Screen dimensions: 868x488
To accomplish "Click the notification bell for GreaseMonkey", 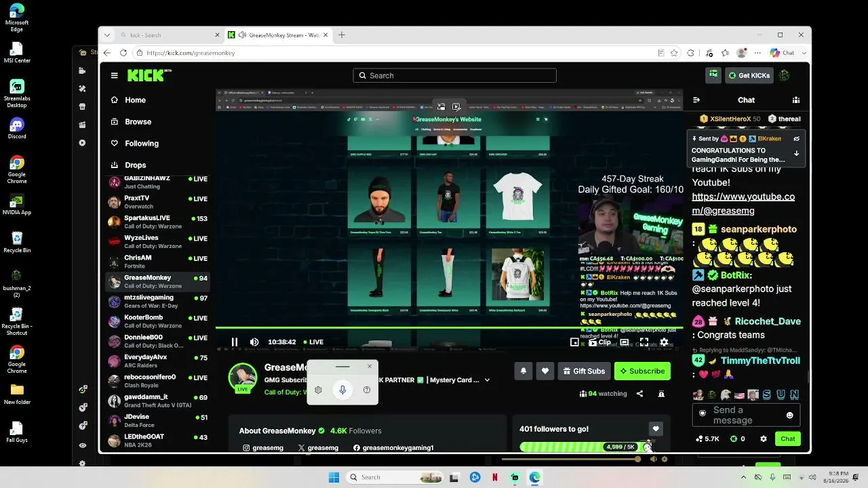I will point(523,371).
